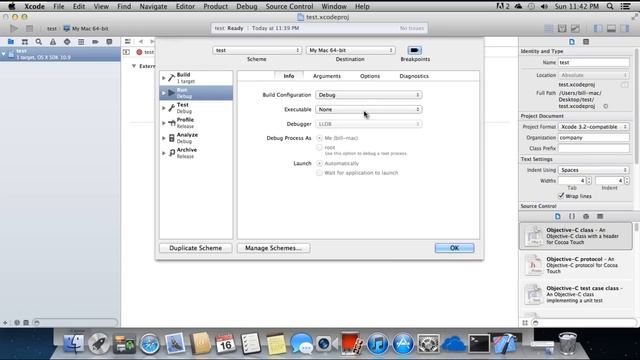Switch to the Diagnostics tab
This screenshot has height=360, width=640.
[414, 76]
